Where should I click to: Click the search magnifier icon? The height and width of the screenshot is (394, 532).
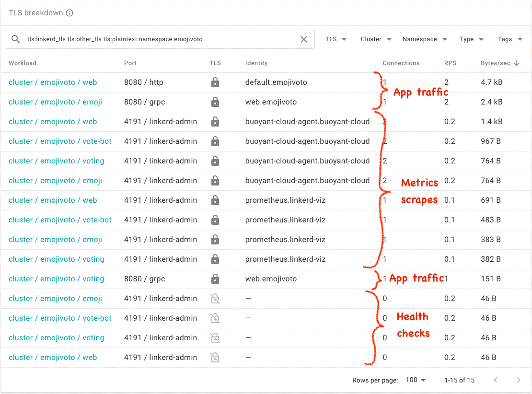point(16,39)
